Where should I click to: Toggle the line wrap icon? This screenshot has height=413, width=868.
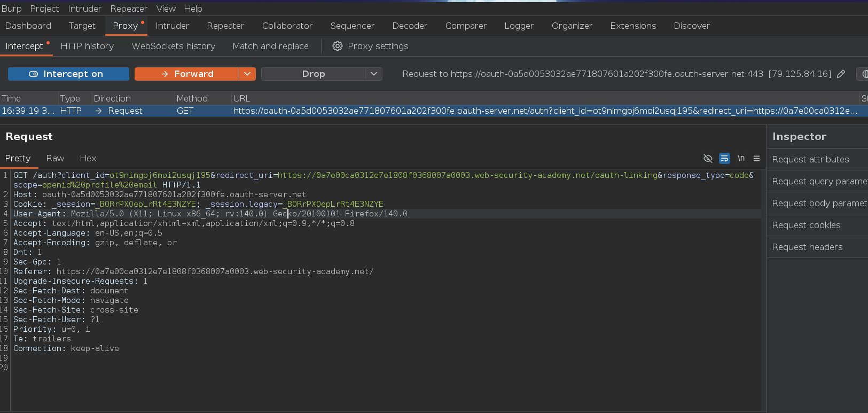pos(724,158)
